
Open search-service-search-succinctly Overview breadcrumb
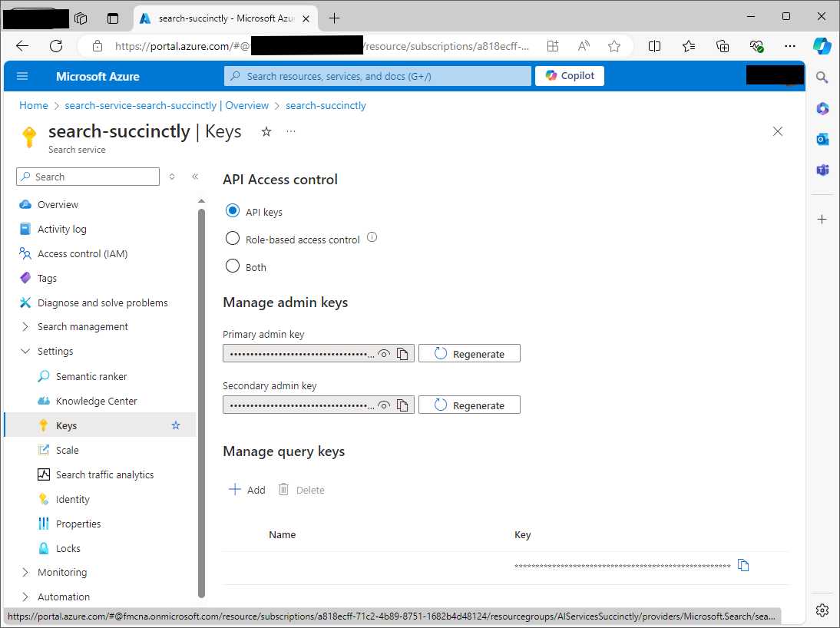(x=167, y=105)
